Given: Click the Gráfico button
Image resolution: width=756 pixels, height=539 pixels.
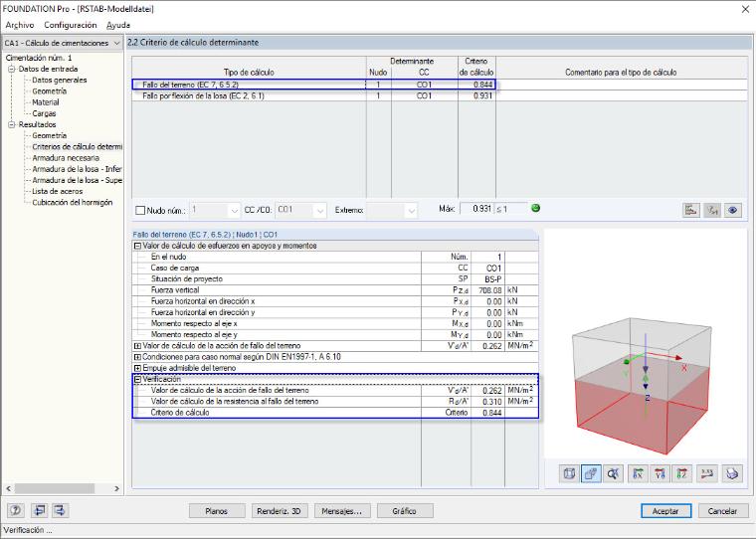Looking at the screenshot, I should click(405, 511).
